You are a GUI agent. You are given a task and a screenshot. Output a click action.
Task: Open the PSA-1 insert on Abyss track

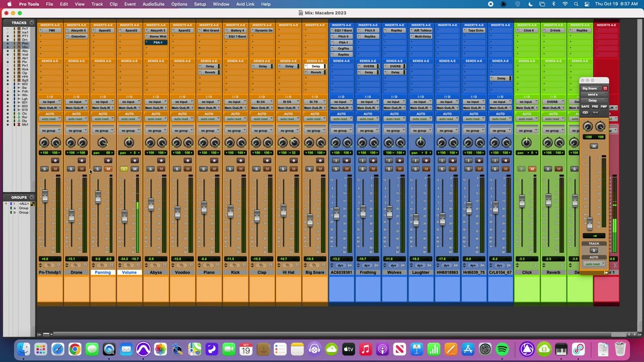[157, 43]
